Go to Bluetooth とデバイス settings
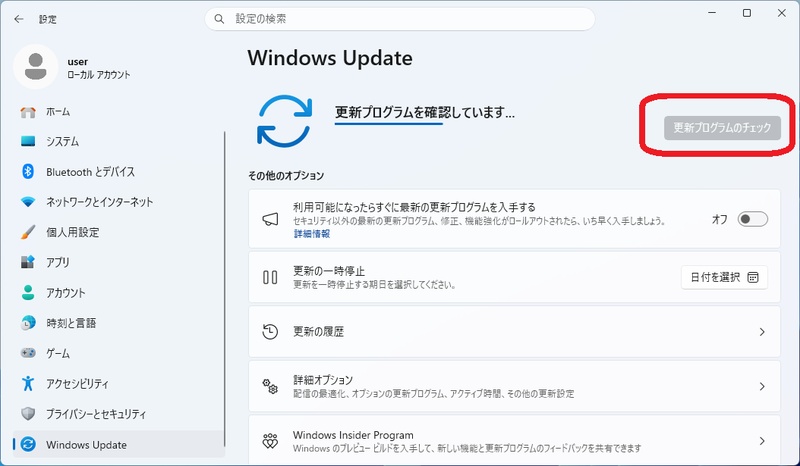The image size is (800, 466). click(x=118, y=171)
